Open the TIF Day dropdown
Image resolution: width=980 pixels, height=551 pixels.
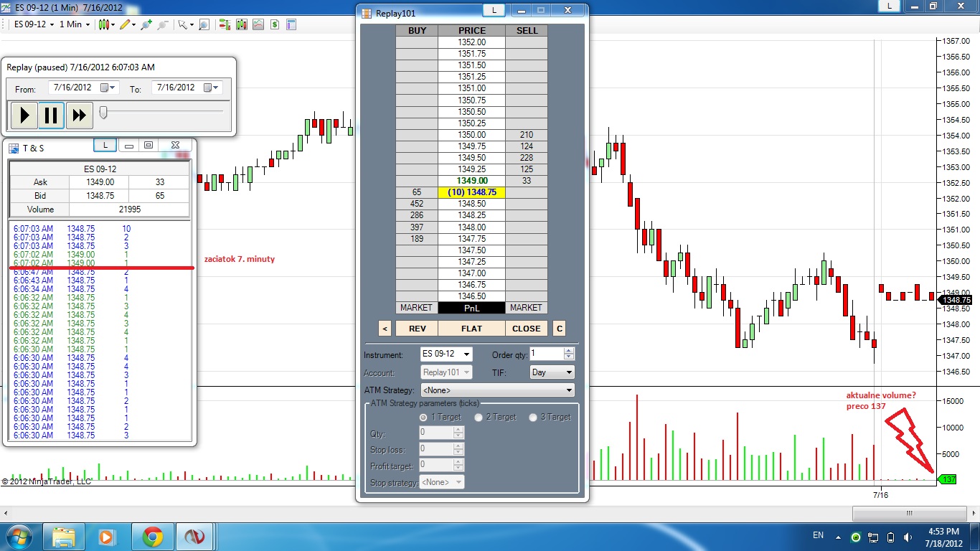(552, 372)
